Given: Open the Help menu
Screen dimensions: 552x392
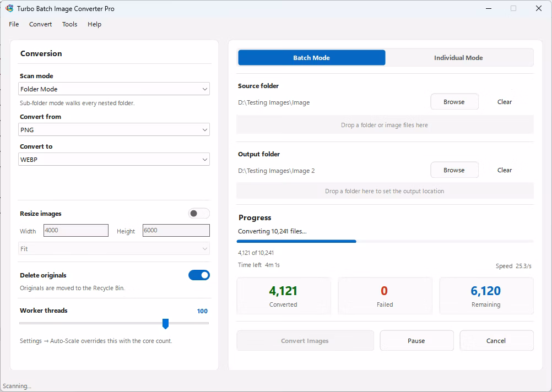Looking at the screenshot, I should pyautogui.click(x=94, y=24).
